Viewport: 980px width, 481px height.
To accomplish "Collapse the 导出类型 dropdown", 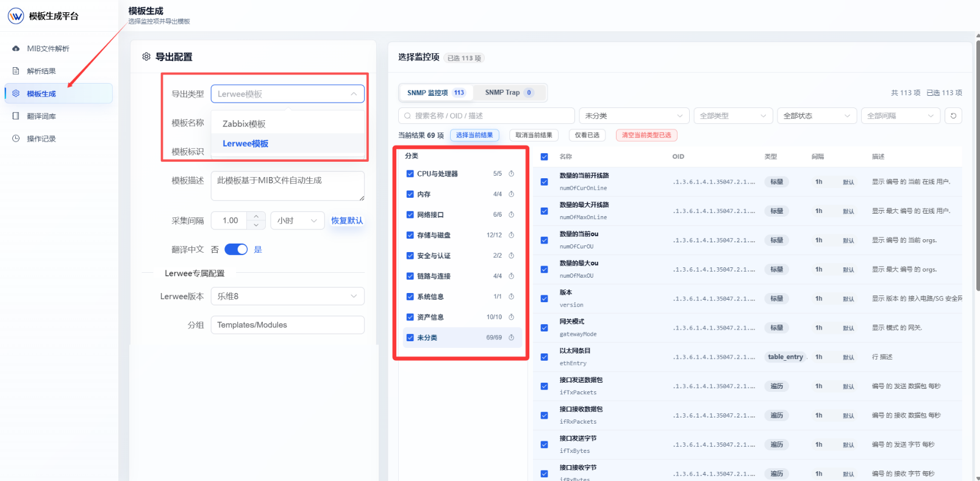I will point(288,93).
